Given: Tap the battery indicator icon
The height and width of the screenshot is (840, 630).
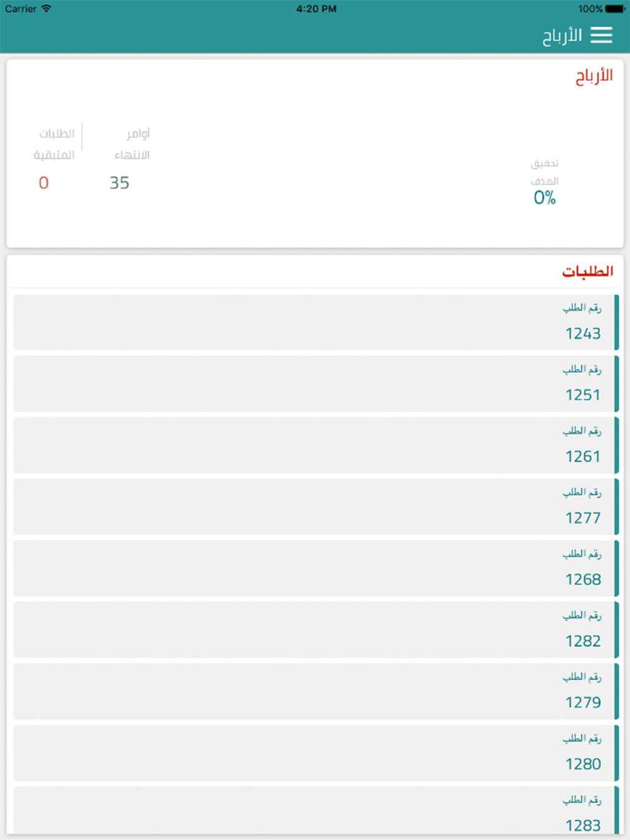Looking at the screenshot, I should click(x=616, y=9).
